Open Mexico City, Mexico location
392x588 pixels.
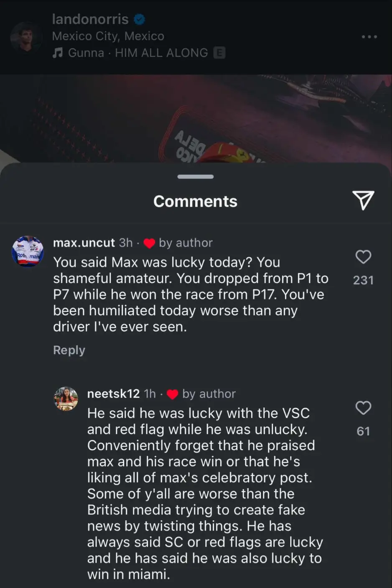click(108, 36)
